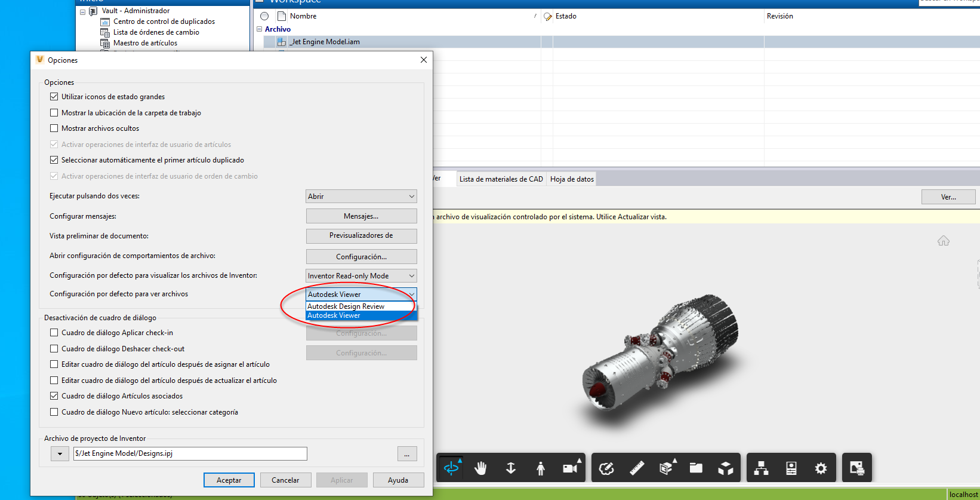Open viewer Settings gear icon

click(821, 468)
